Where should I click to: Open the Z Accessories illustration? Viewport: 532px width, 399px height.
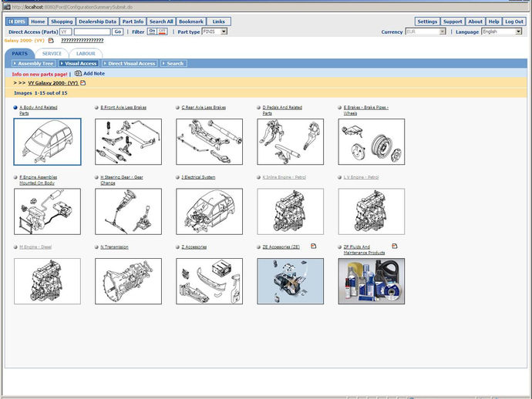(210, 281)
